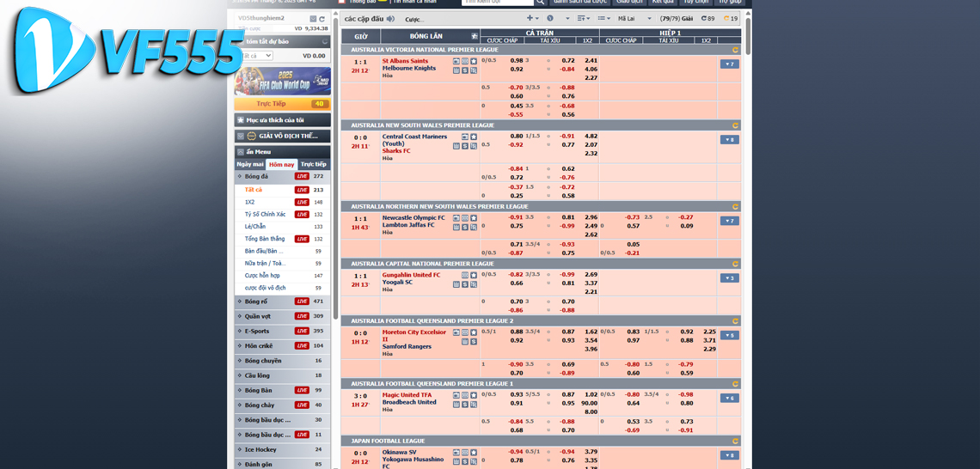Screen dimensions: 980x469
Task: Select Tỷ Số Chính Xác market
Action: click(283, 214)
